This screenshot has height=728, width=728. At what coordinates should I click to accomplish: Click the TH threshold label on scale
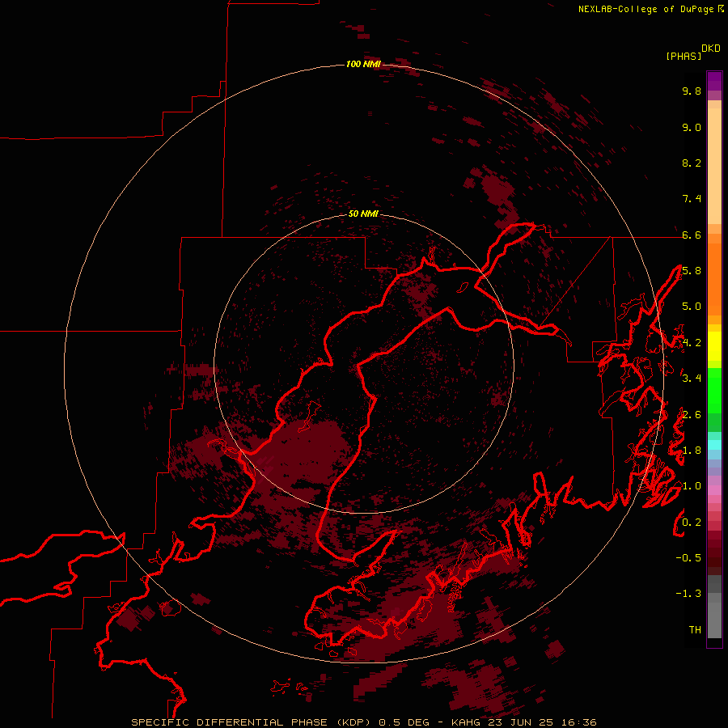(x=695, y=630)
